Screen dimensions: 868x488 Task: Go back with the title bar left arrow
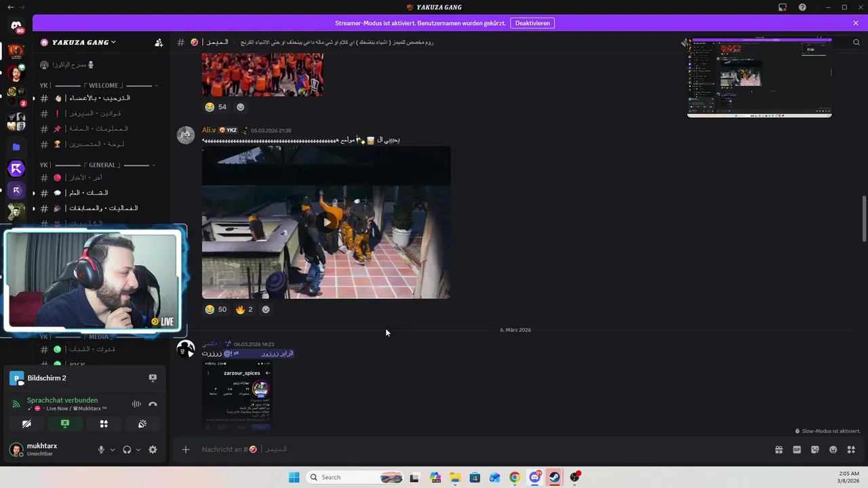coord(10,7)
